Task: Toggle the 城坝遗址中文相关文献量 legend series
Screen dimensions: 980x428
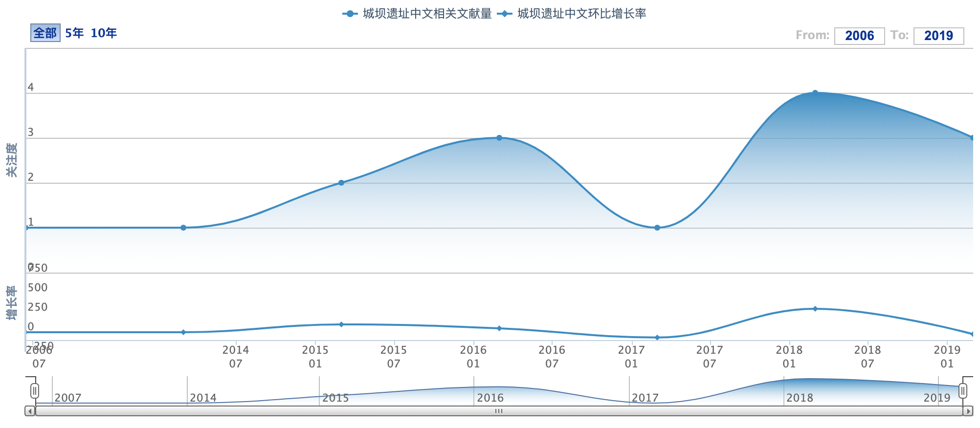Action: pos(417,14)
